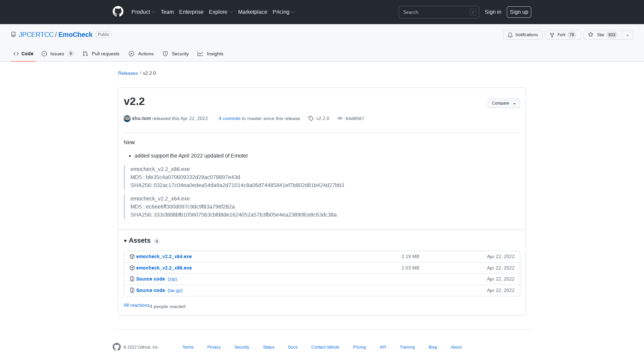This screenshot has height=362, width=644.
Task: Open the Compare dropdown button
Action: click(x=504, y=103)
